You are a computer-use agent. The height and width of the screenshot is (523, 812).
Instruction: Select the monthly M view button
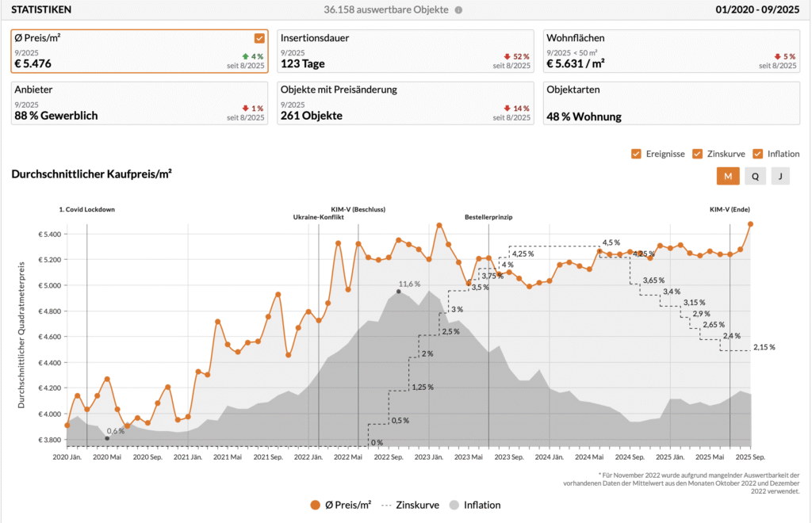(x=727, y=177)
